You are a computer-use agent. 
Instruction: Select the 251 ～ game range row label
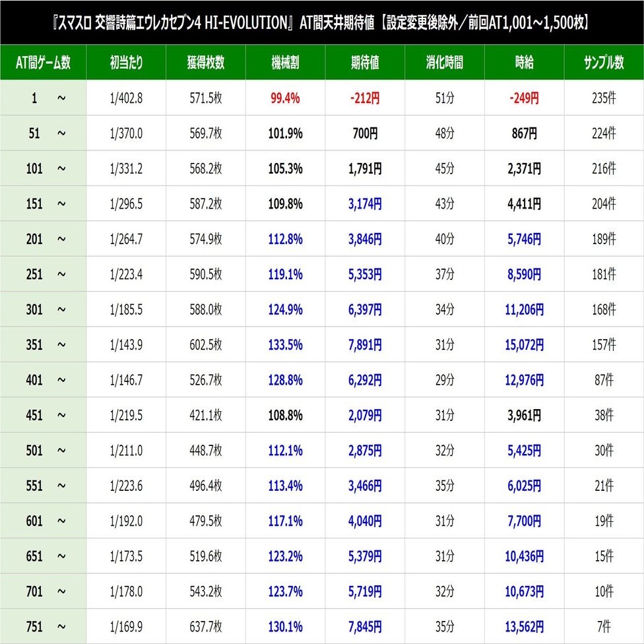point(43,274)
